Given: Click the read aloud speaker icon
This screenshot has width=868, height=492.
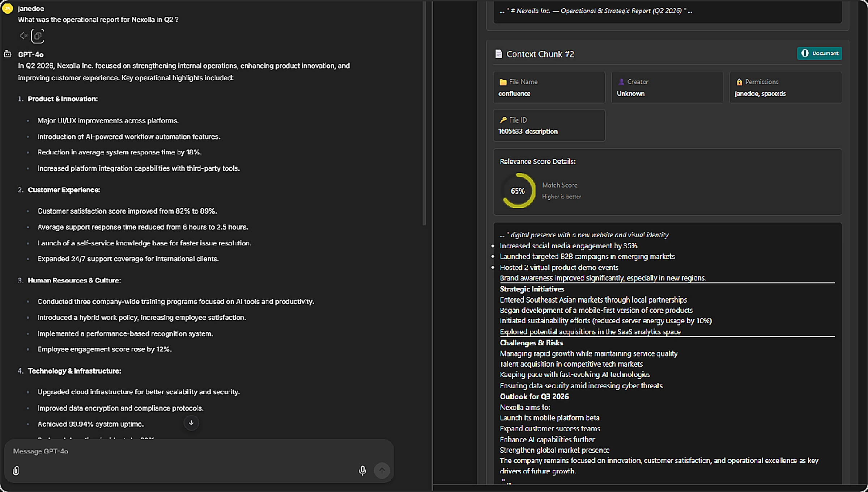Looking at the screenshot, I should click(x=24, y=35).
